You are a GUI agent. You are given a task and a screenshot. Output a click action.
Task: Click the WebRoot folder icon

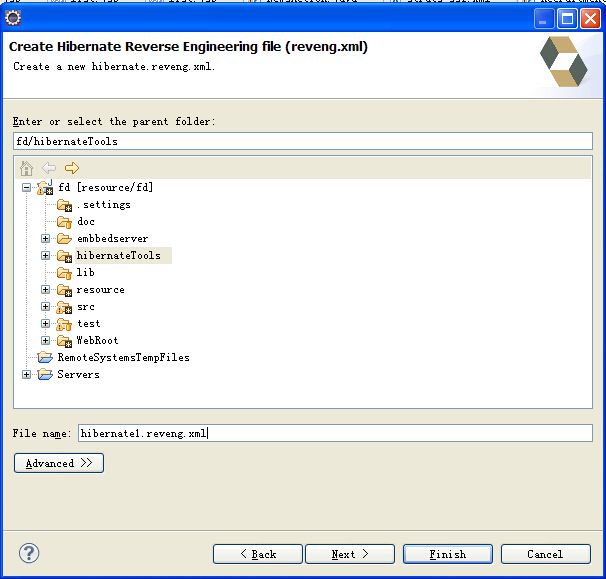tap(64, 341)
